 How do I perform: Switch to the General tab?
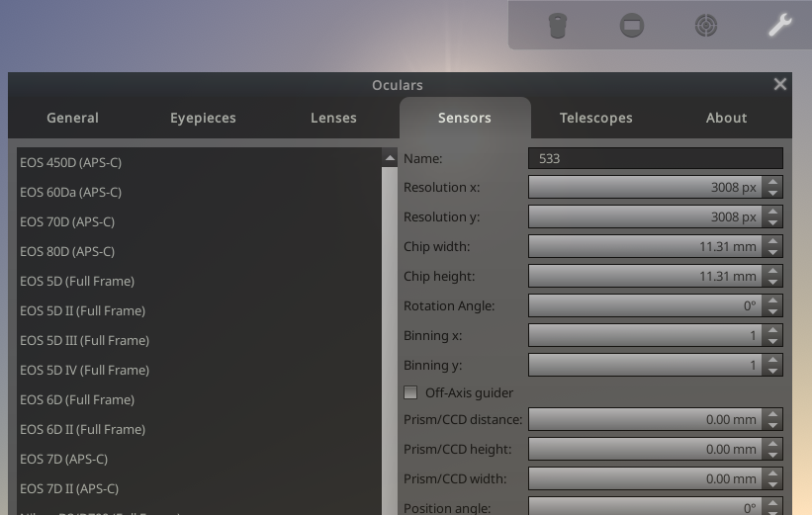point(72,118)
